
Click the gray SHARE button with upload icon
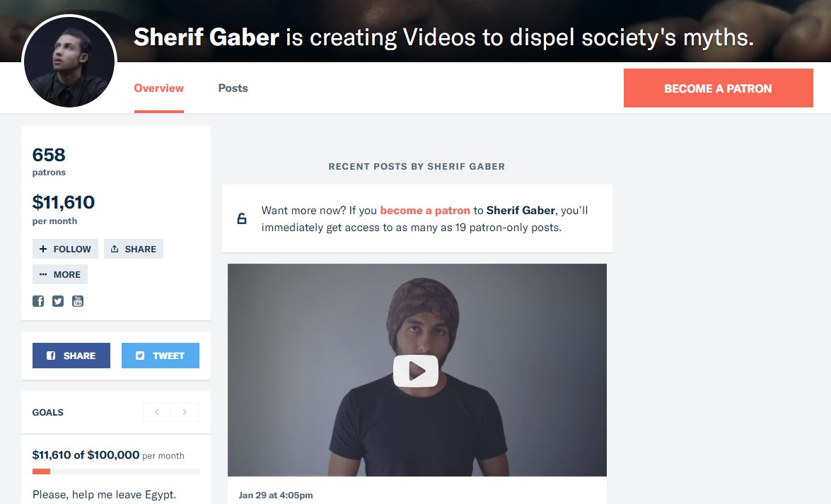tap(134, 249)
